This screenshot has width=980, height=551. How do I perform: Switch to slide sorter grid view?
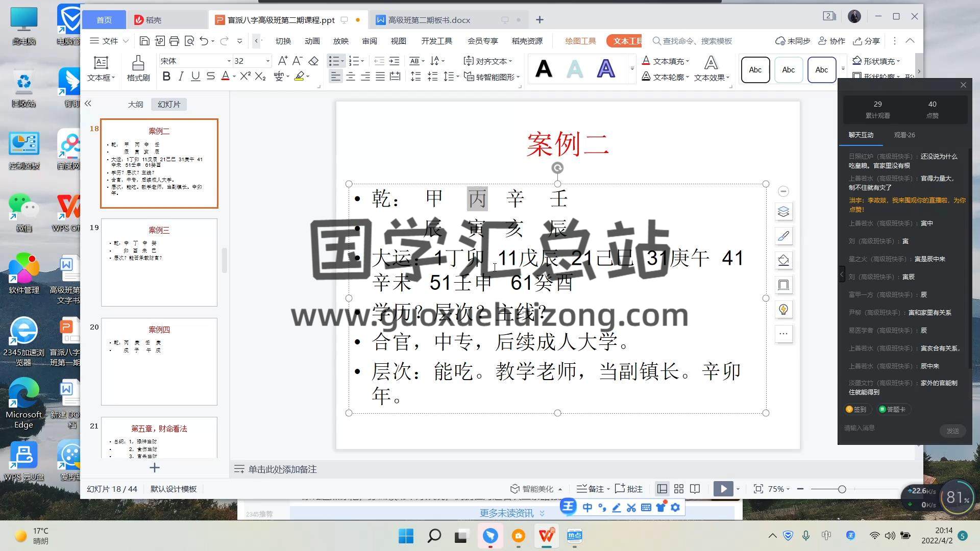click(x=678, y=489)
